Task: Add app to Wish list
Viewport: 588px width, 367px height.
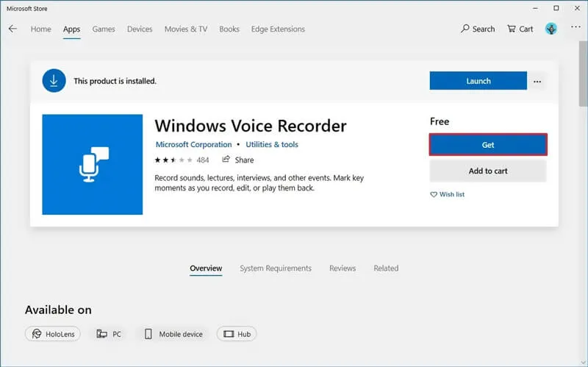Action: [x=448, y=195]
